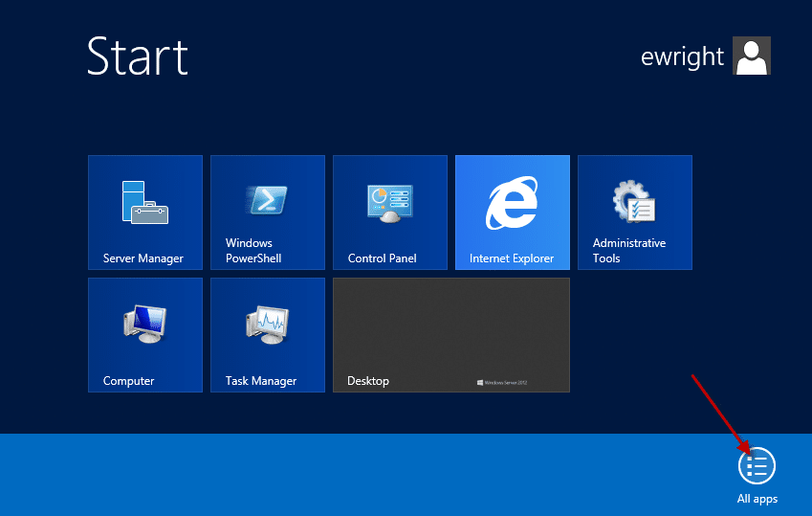Open the Control Panel tile
812x516 pixels.
[x=390, y=213]
